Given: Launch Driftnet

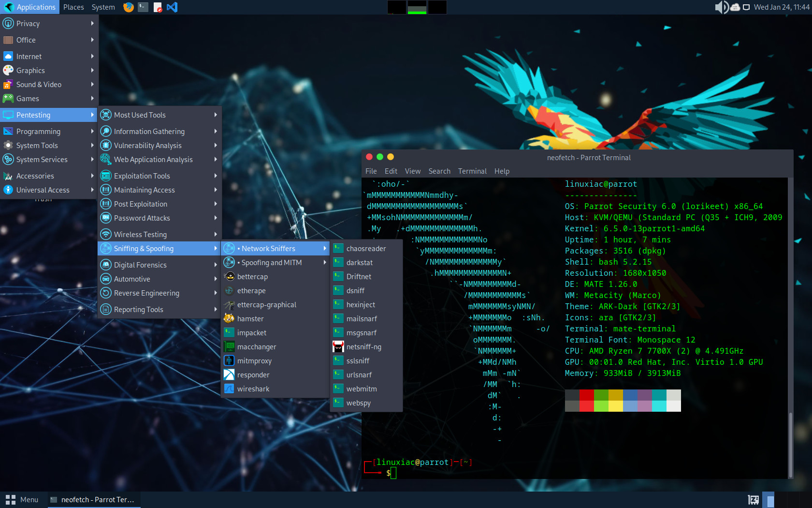Looking at the screenshot, I should [366, 277].
